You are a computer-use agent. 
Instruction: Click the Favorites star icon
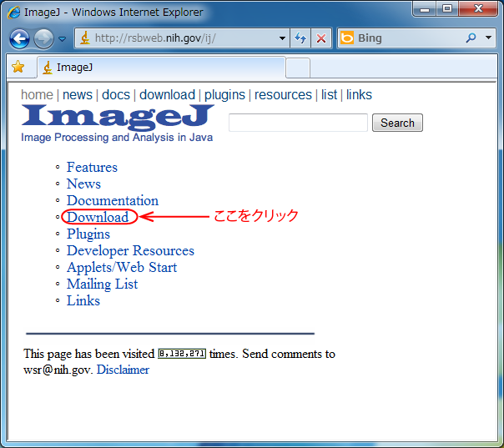pyautogui.click(x=18, y=67)
